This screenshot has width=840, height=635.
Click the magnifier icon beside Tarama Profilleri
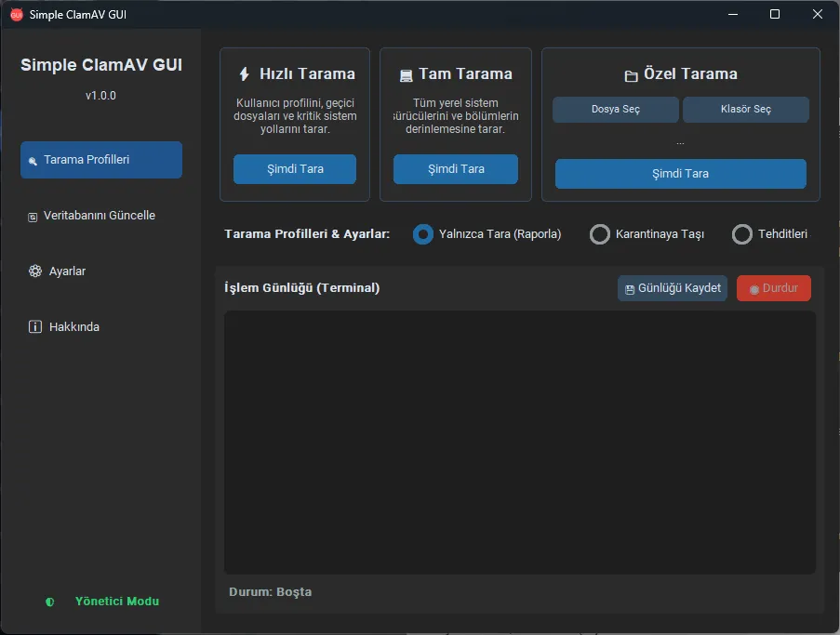tap(33, 161)
